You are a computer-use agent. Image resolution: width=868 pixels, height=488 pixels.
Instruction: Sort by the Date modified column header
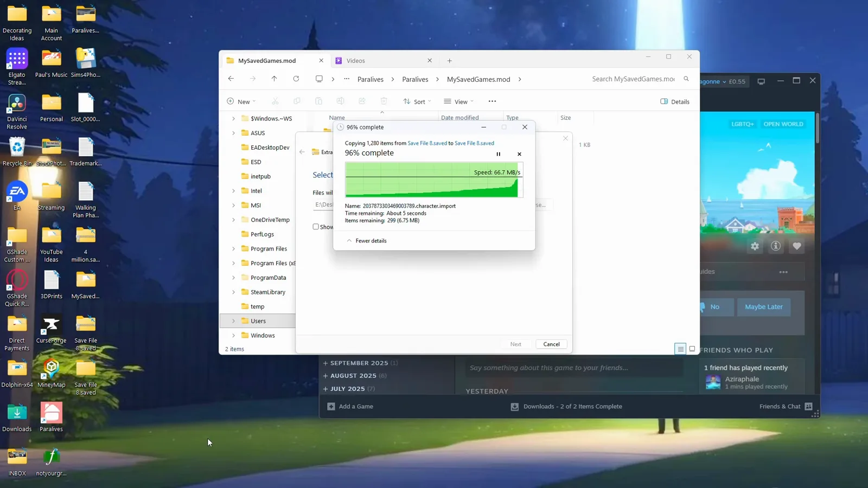[x=459, y=118]
